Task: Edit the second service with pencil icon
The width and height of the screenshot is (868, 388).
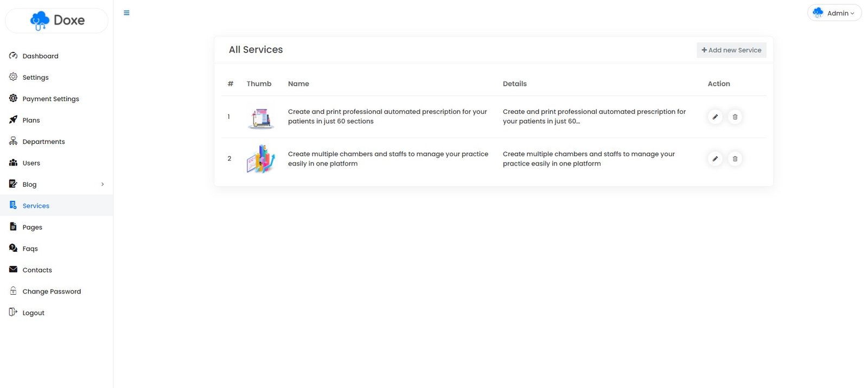Action: 715,159
